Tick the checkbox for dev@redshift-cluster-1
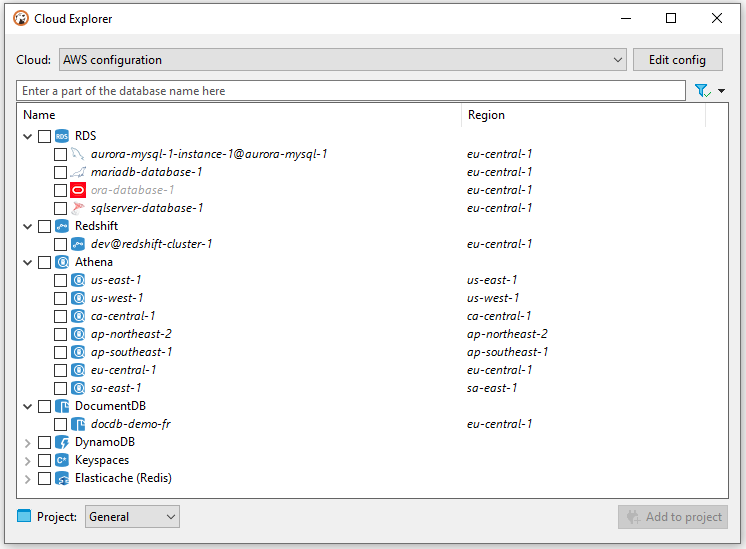Image resolution: width=746 pixels, height=549 pixels. pyautogui.click(x=61, y=244)
